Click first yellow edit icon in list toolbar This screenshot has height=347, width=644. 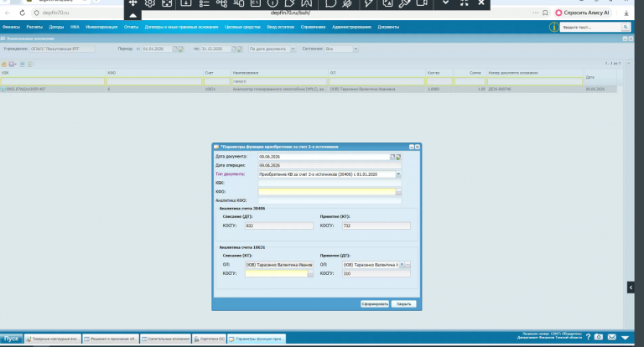point(4,64)
